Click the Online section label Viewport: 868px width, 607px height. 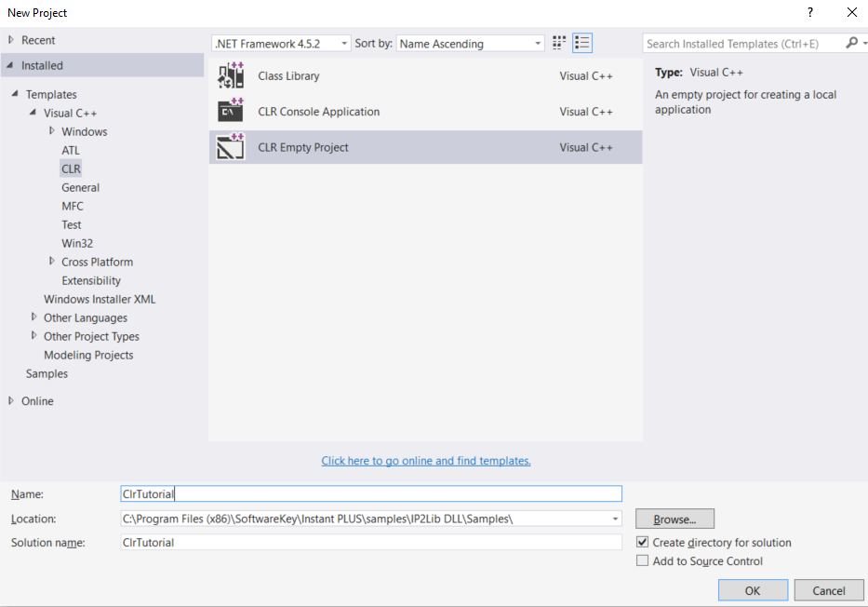tap(37, 401)
